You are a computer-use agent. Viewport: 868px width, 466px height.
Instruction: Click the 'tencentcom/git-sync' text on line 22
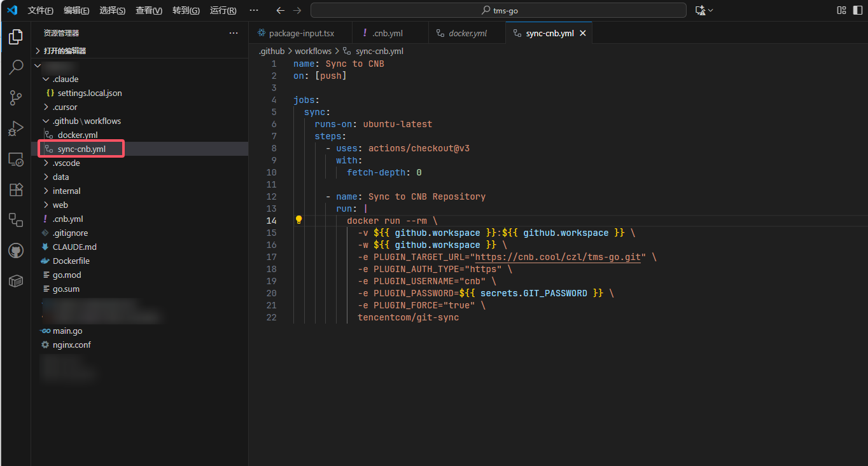tap(408, 317)
